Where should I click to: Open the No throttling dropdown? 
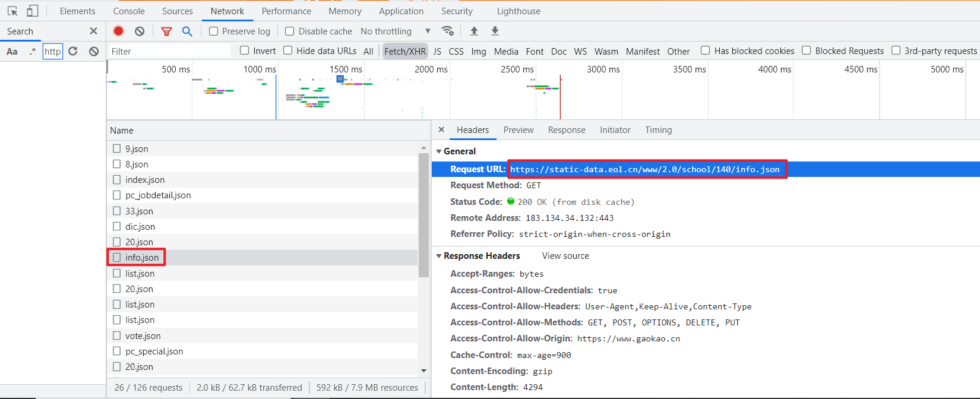395,31
